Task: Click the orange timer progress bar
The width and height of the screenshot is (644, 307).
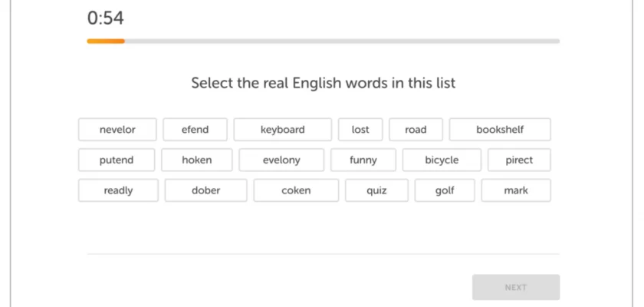Action: point(106,41)
